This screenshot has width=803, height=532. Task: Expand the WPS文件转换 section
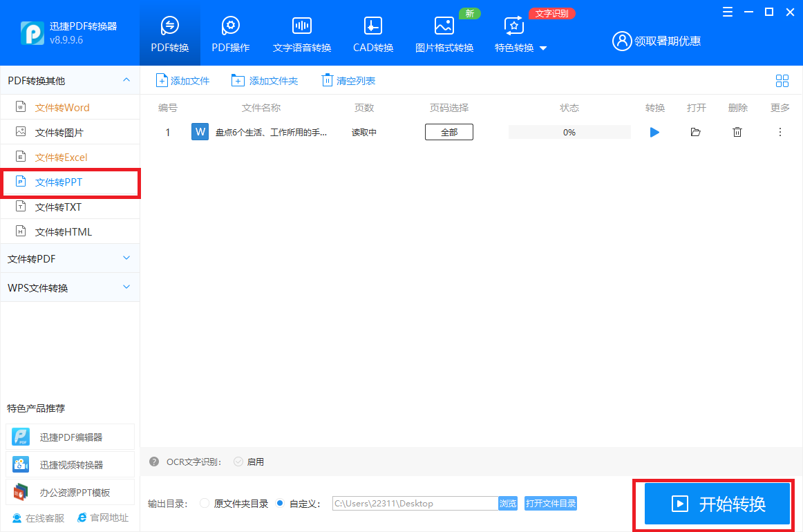(x=70, y=287)
